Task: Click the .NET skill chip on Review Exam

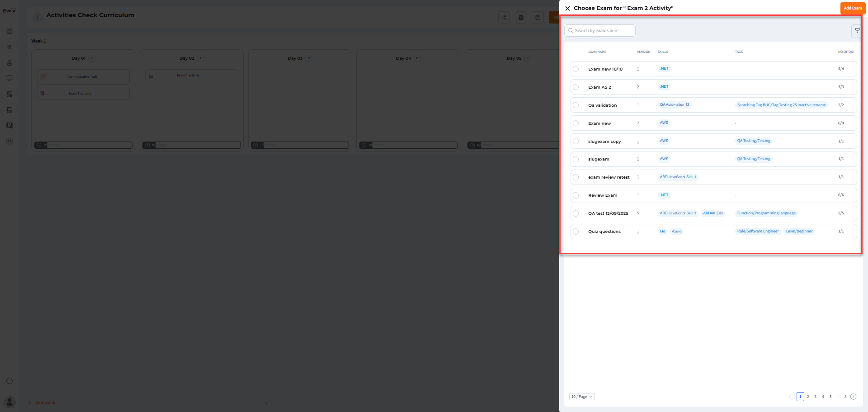Action: click(664, 195)
